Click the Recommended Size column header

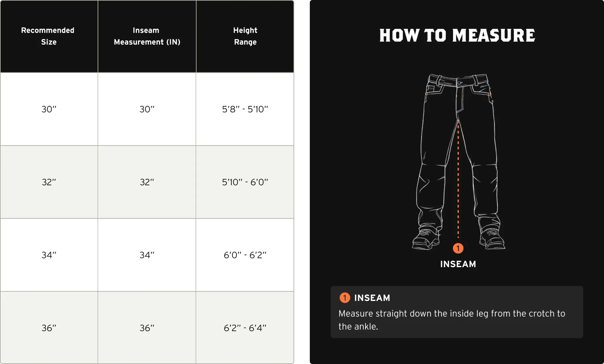coord(49,36)
